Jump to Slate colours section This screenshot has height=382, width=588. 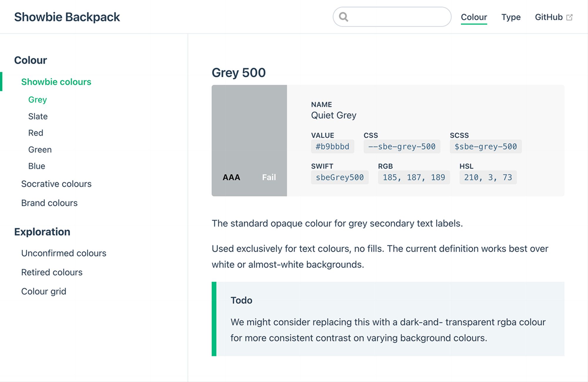38,116
